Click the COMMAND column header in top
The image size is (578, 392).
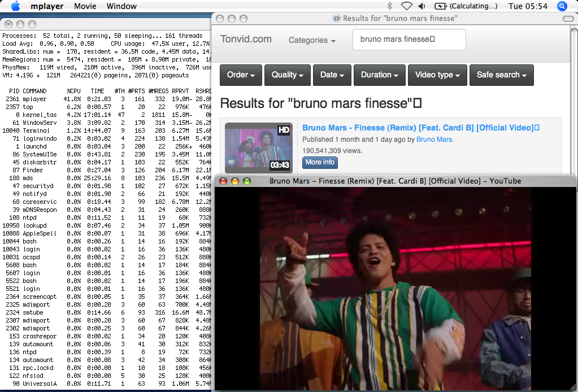34,91
